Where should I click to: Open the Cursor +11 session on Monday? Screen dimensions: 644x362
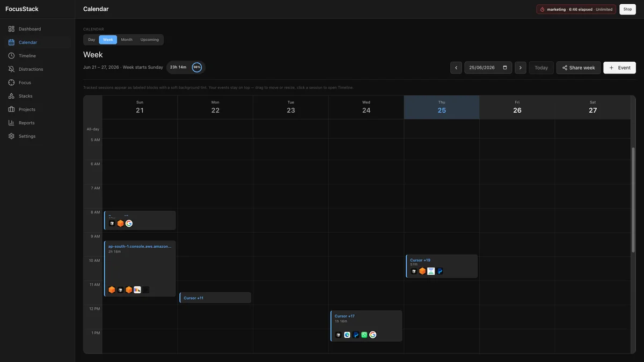tap(215, 298)
